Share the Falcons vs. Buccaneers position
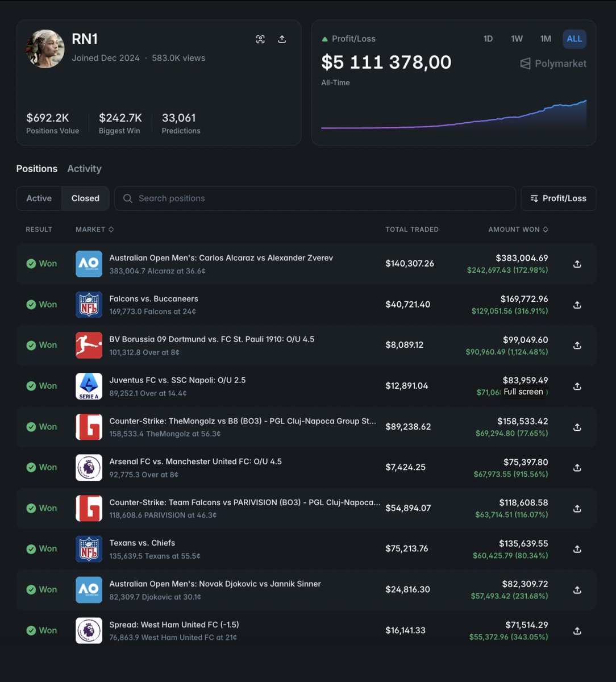 point(577,305)
